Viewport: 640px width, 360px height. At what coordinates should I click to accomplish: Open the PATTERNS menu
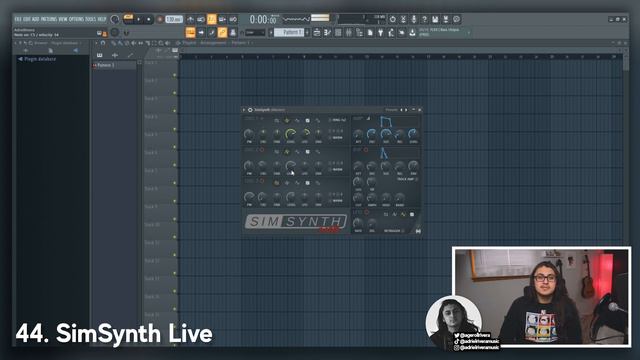pos(49,19)
